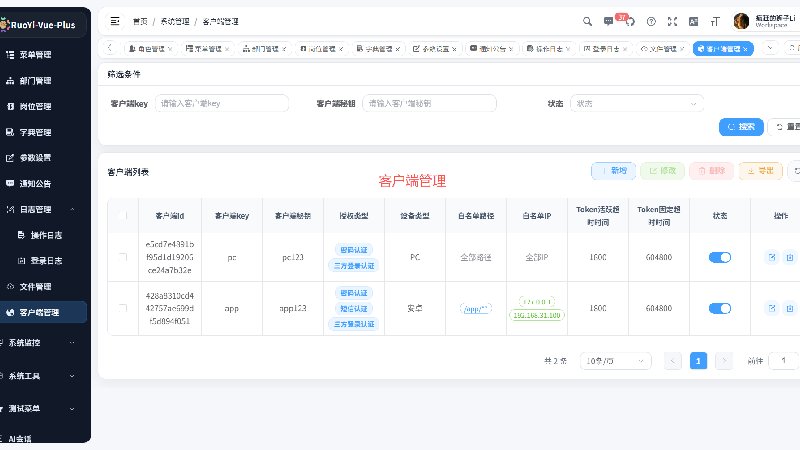Click the delete icon in the app row

pos(790,308)
